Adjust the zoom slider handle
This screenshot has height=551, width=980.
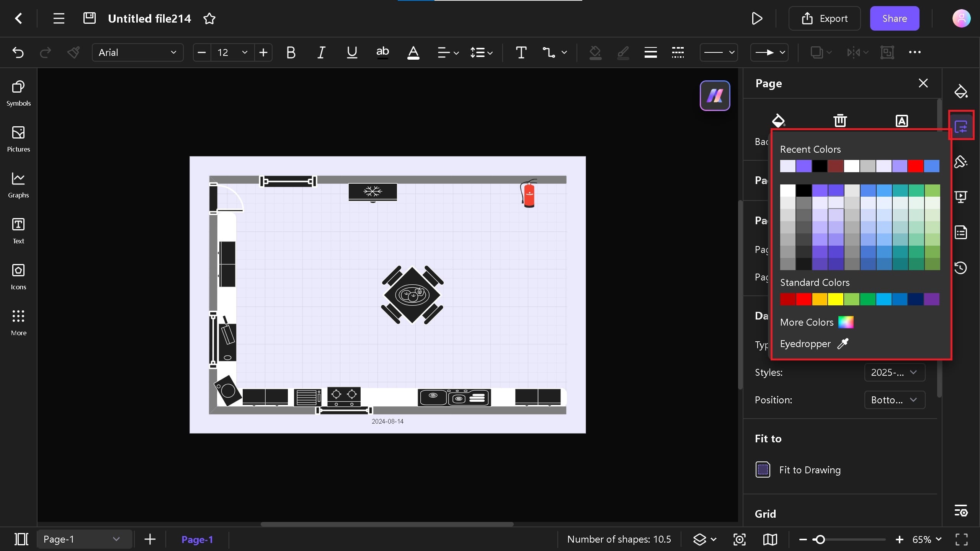click(820, 540)
